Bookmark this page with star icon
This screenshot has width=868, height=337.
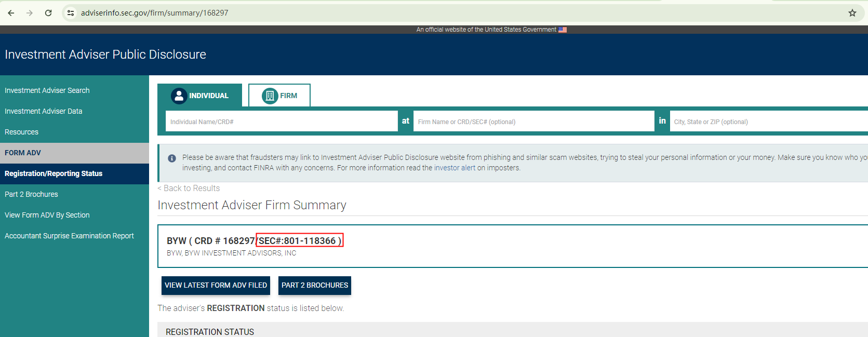(852, 13)
